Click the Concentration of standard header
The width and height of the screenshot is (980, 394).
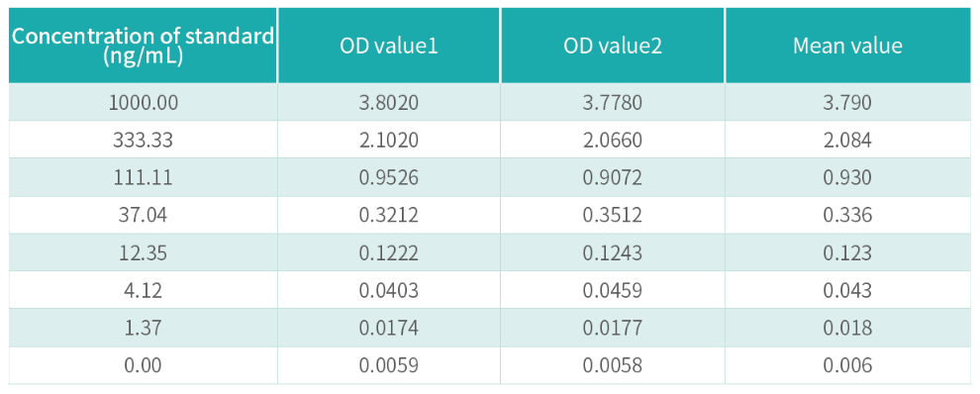pyautogui.click(x=144, y=46)
